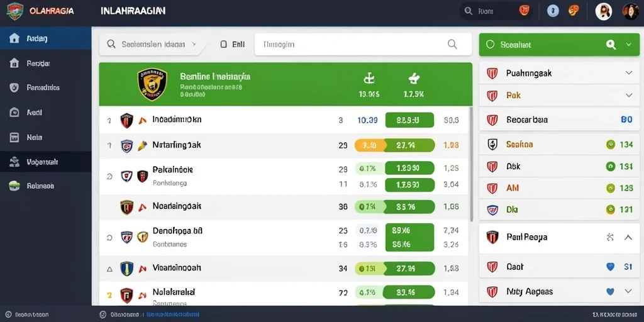
Task: Click the large green 89X6 odds block
Action: coord(409,237)
